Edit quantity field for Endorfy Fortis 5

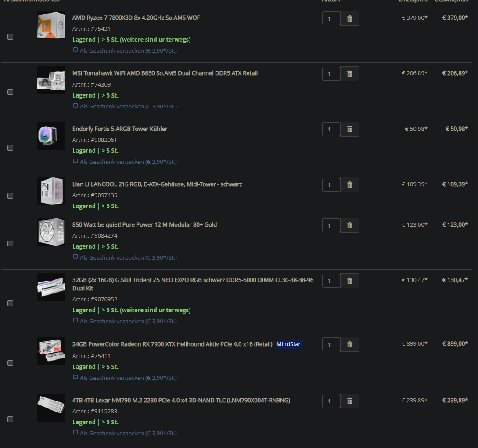[x=331, y=129]
